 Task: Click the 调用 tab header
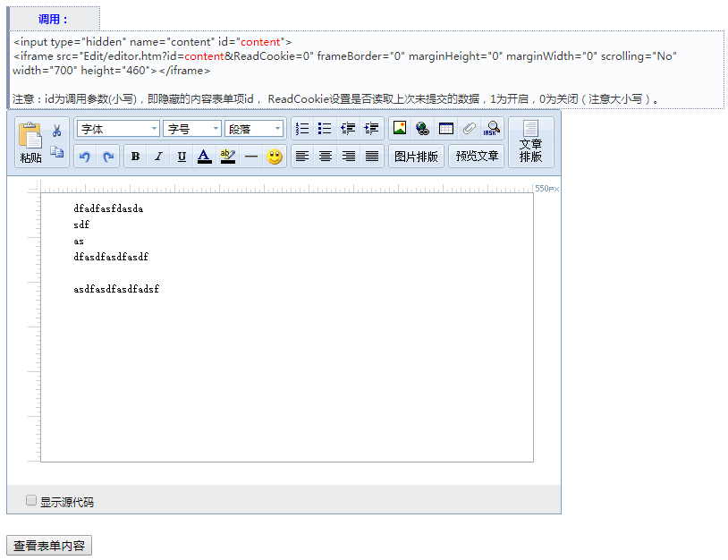(x=54, y=19)
